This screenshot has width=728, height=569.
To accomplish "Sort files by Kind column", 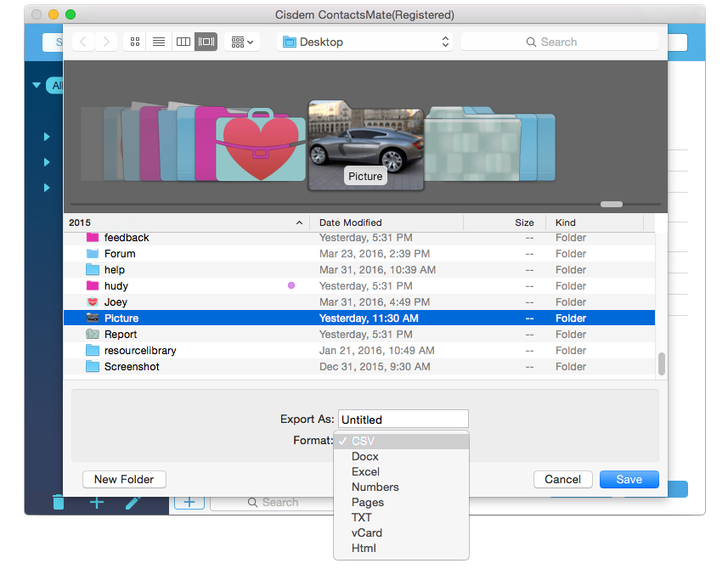I will (595, 223).
